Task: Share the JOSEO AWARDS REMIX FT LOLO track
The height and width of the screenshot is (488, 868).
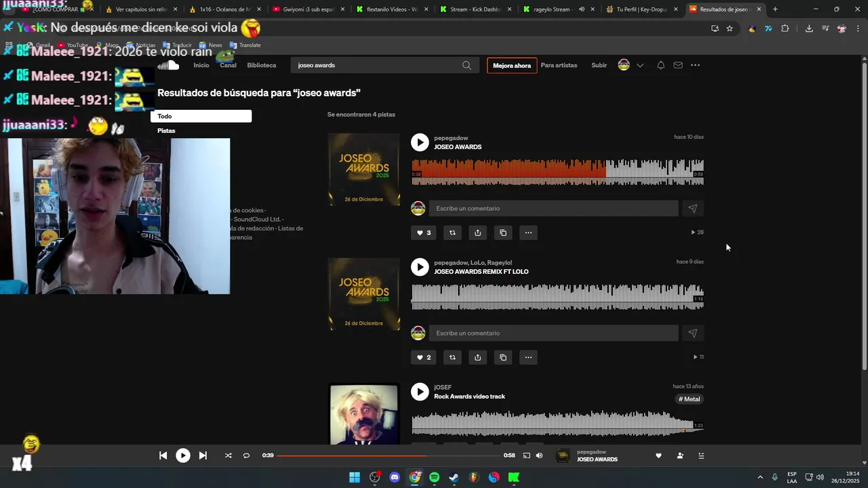Action: point(477,357)
